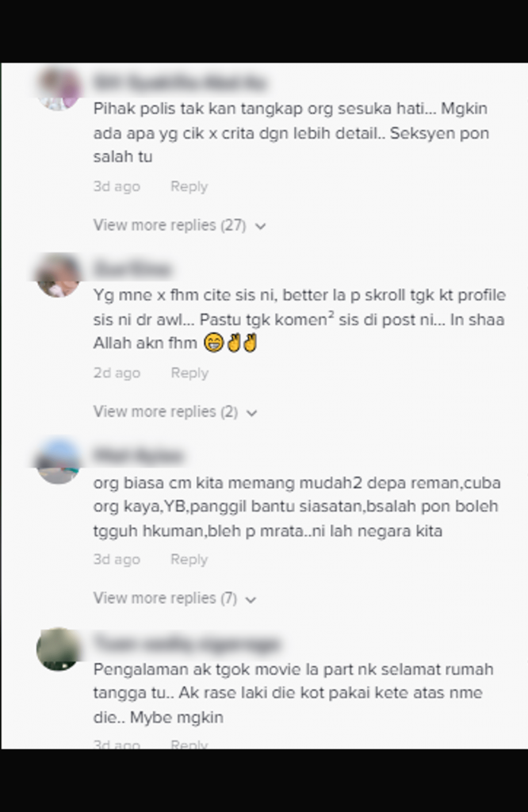Expand View more replies (27)

click(x=180, y=225)
